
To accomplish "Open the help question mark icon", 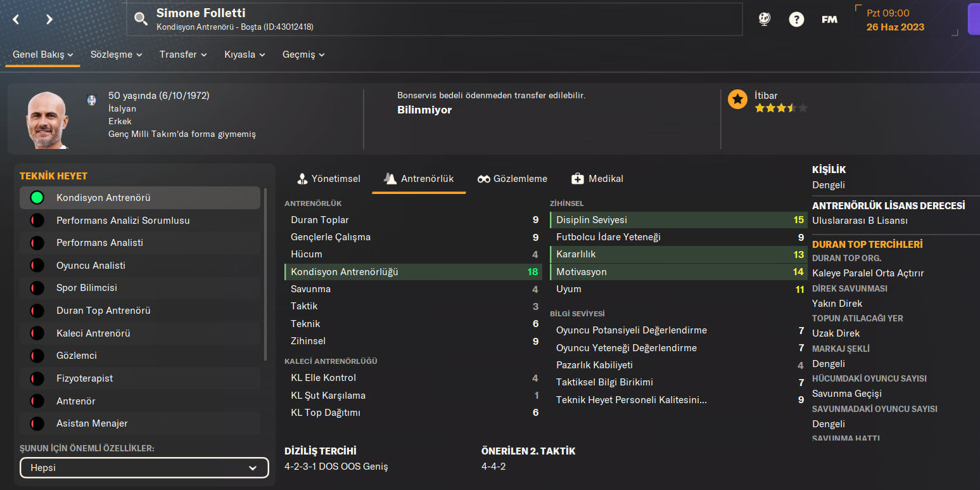I will (x=796, y=20).
